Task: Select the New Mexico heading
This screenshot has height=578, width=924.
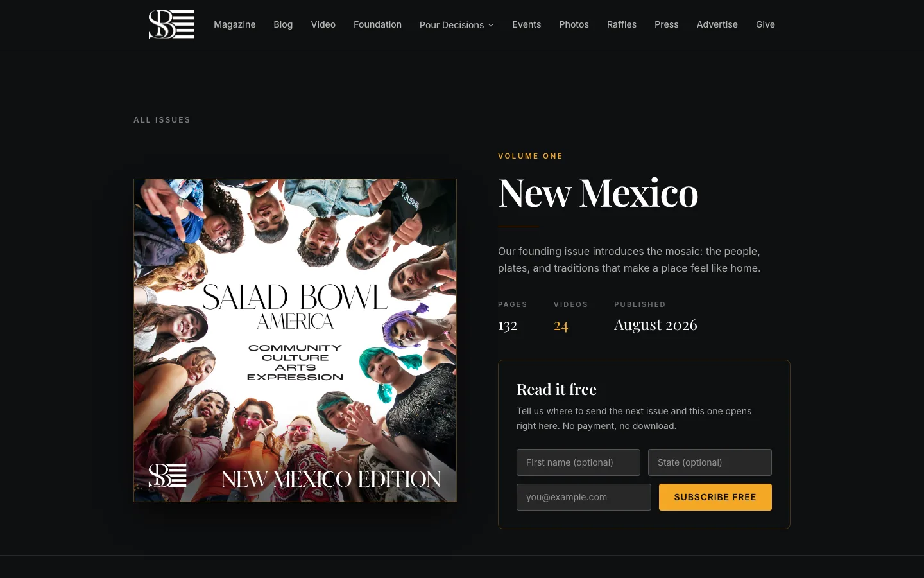Action: point(598,193)
